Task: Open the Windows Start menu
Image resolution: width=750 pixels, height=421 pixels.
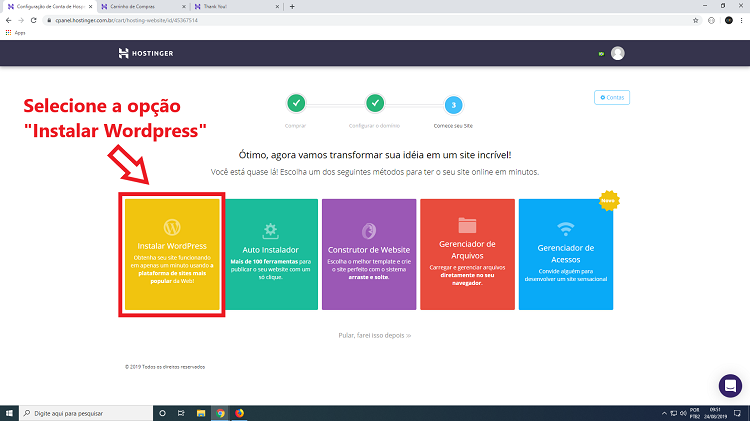Action: [9, 413]
